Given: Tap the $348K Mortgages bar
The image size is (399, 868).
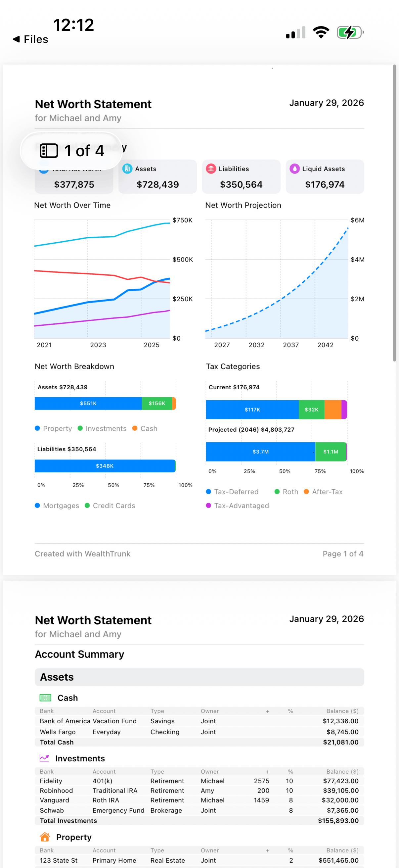Looking at the screenshot, I should click(105, 466).
